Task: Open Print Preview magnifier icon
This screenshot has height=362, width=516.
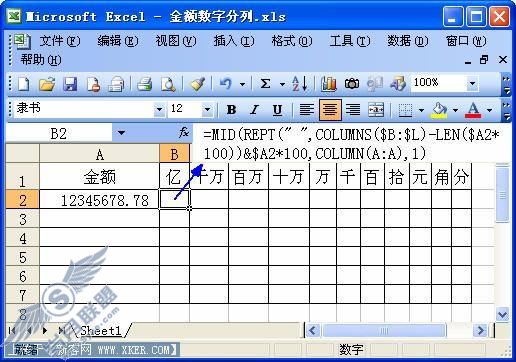Action: coord(168,84)
